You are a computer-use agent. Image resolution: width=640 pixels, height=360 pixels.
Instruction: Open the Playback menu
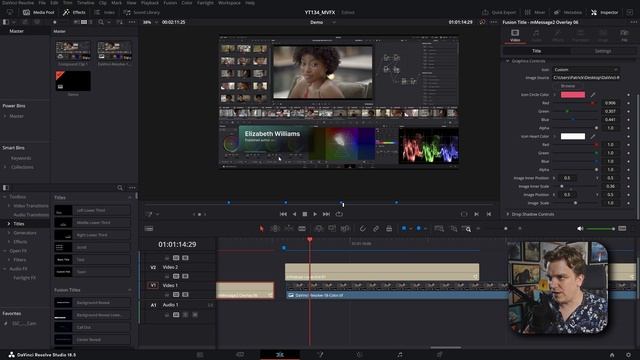[149, 2]
